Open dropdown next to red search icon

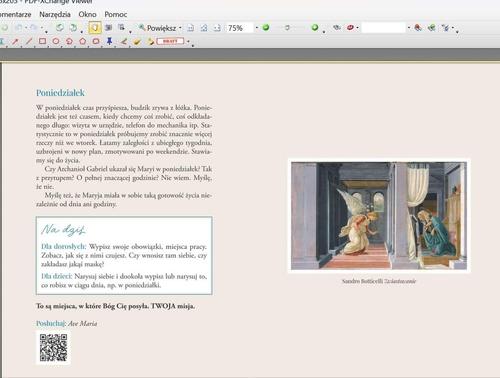(x=357, y=28)
